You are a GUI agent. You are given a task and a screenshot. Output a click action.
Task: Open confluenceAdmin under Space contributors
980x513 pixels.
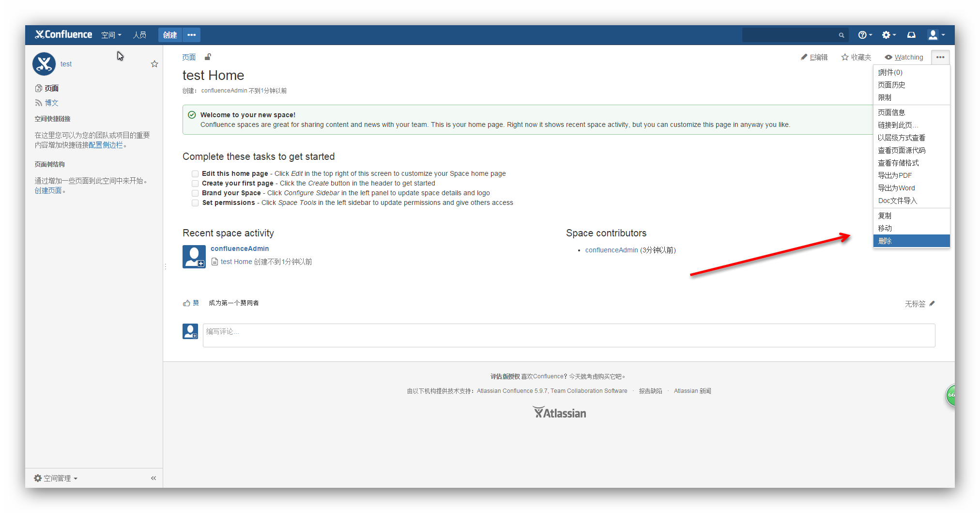pos(612,250)
